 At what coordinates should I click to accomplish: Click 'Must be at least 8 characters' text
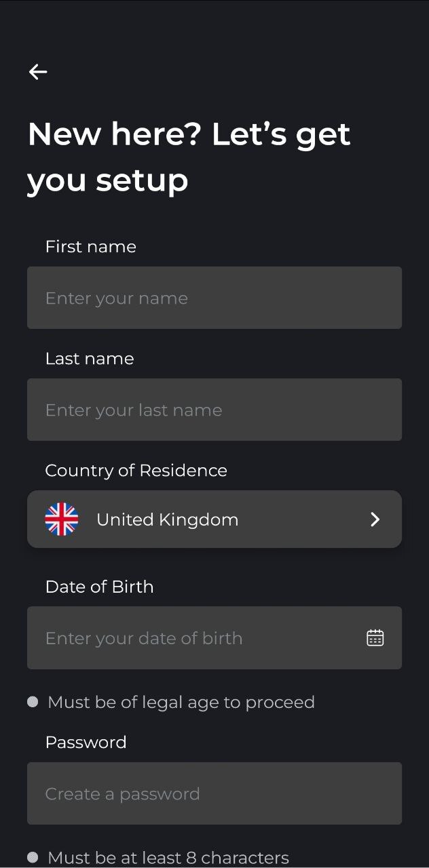click(168, 858)
